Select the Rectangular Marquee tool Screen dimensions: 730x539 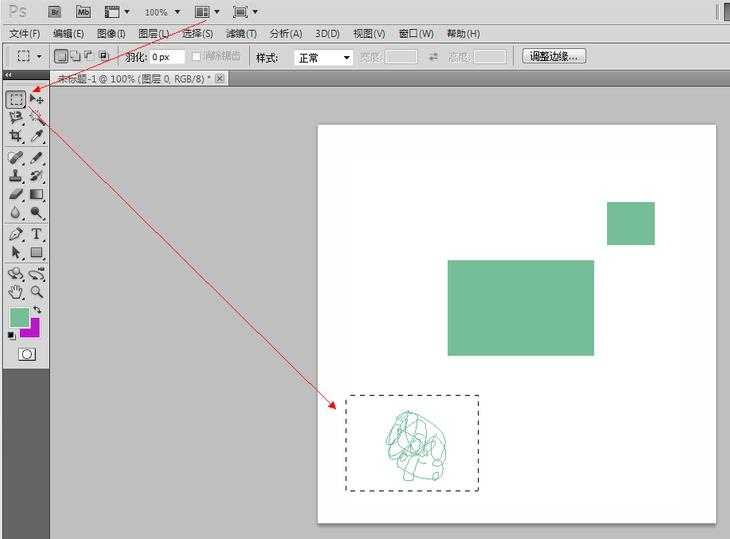[x=16, y=99]
